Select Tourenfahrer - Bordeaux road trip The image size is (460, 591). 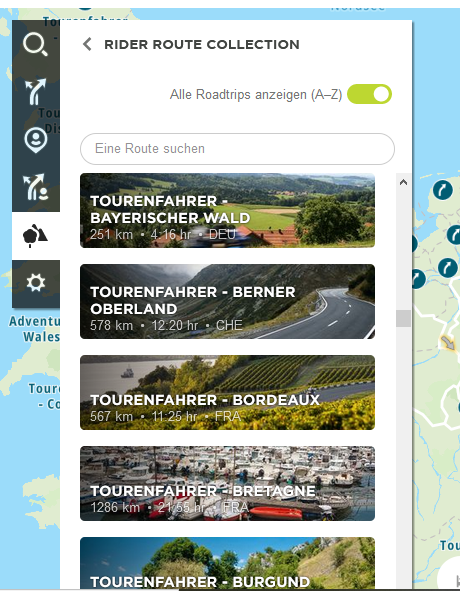(227, 392)
